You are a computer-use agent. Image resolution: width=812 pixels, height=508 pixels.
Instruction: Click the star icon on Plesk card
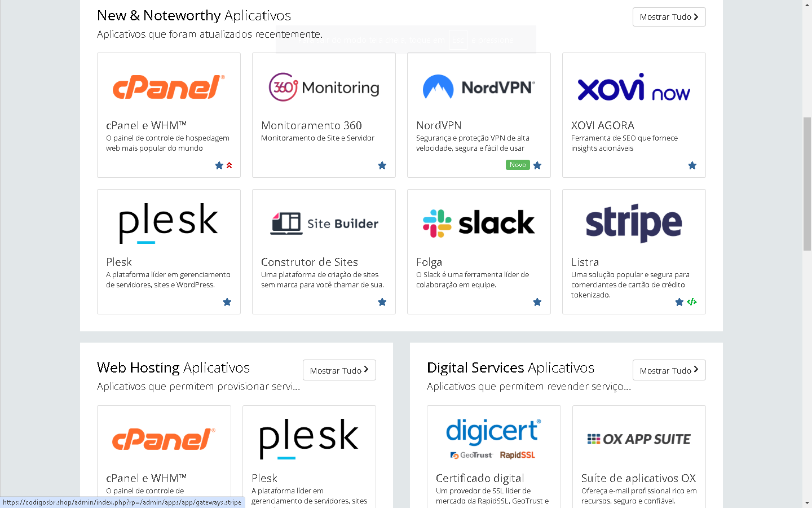pos(227,302)
